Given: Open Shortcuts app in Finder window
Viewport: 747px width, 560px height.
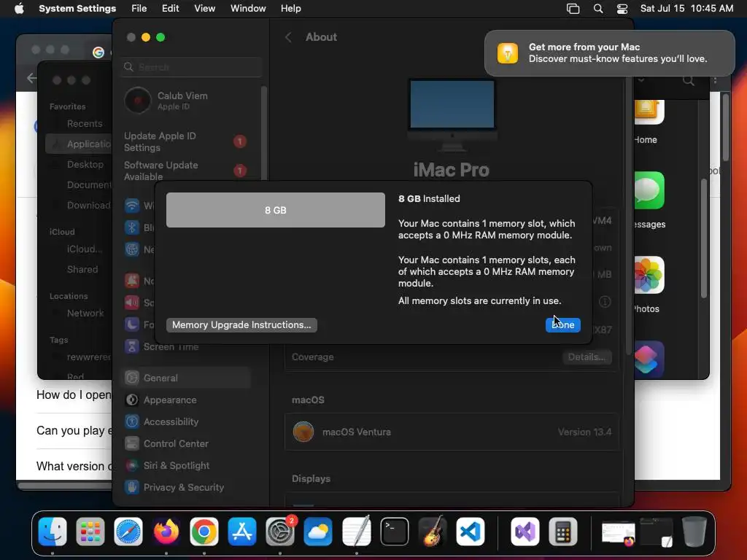Looking at the screenshot, I should click(649, 359).
